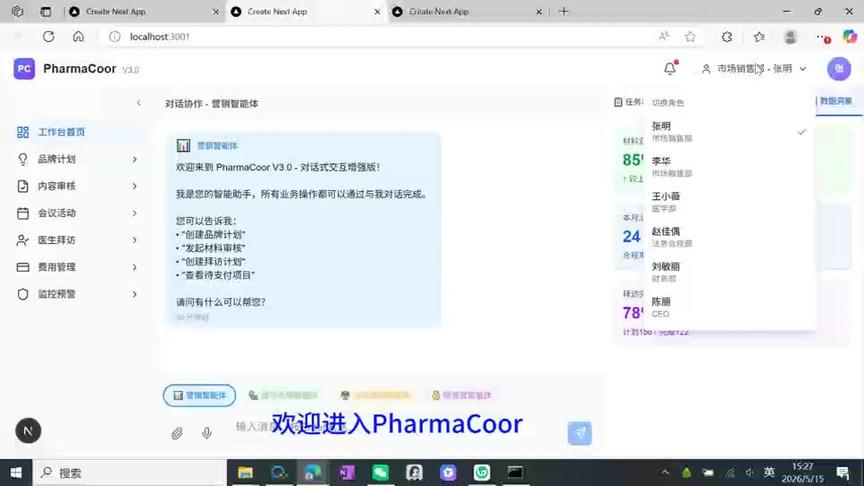
Task: Expand the 内容审核 submenu chevron
Action: [134, 186]
